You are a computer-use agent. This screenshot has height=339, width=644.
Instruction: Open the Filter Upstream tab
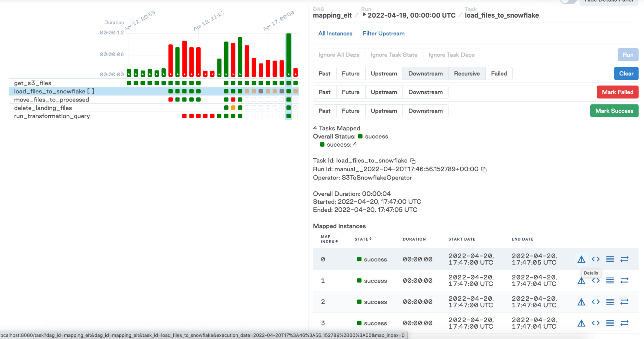(383, 34)
